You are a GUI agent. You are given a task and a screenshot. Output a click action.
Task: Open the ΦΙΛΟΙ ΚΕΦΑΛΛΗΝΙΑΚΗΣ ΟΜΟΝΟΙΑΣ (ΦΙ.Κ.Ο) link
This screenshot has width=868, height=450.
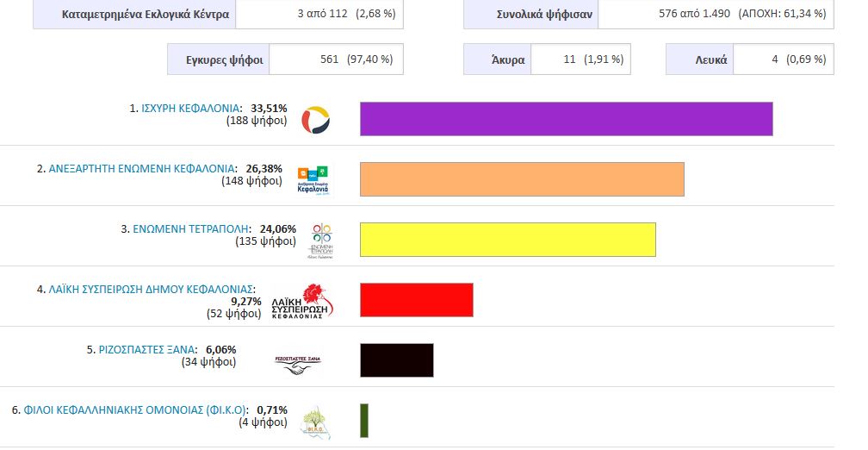[134, 410]
